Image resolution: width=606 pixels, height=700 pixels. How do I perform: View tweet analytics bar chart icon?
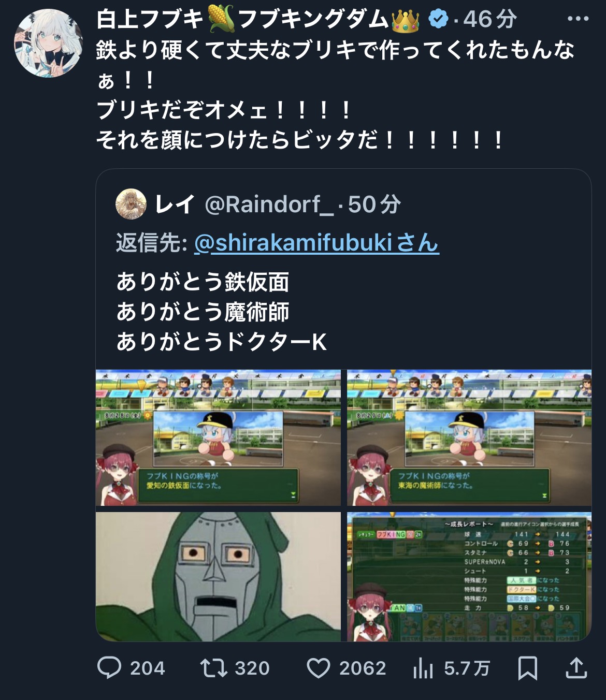click(x=423, y=668)
